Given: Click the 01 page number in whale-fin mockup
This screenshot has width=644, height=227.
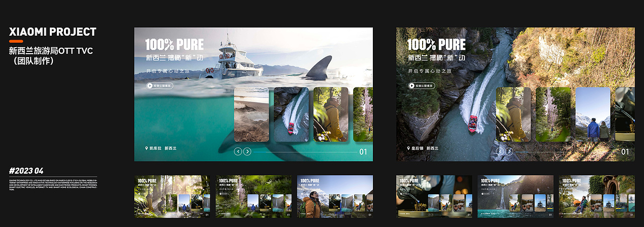Looking at the screenshot, I should (x=363, y=152).
